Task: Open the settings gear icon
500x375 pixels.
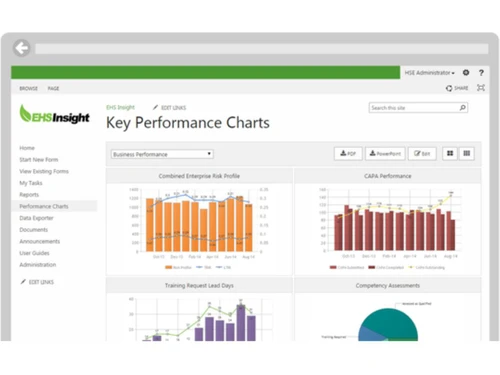Action: (x=466, y=72)
